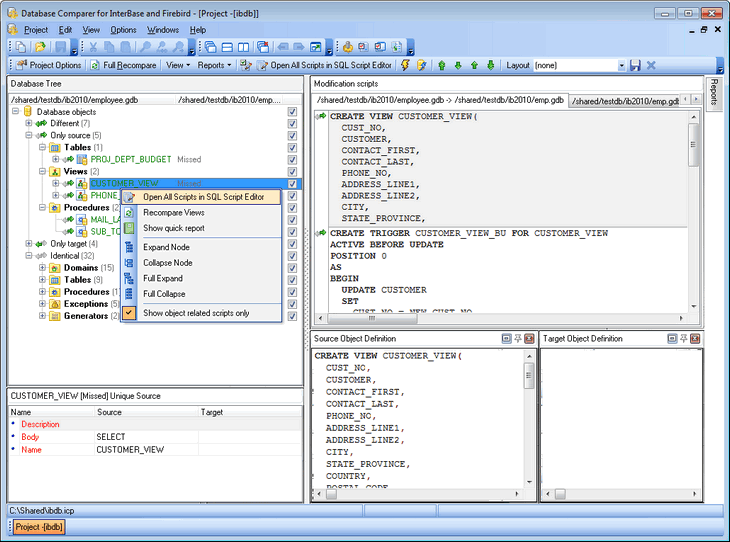Click the checklist with pencil toolbar icon
730x542 pixels.
[x=246, y=65]
